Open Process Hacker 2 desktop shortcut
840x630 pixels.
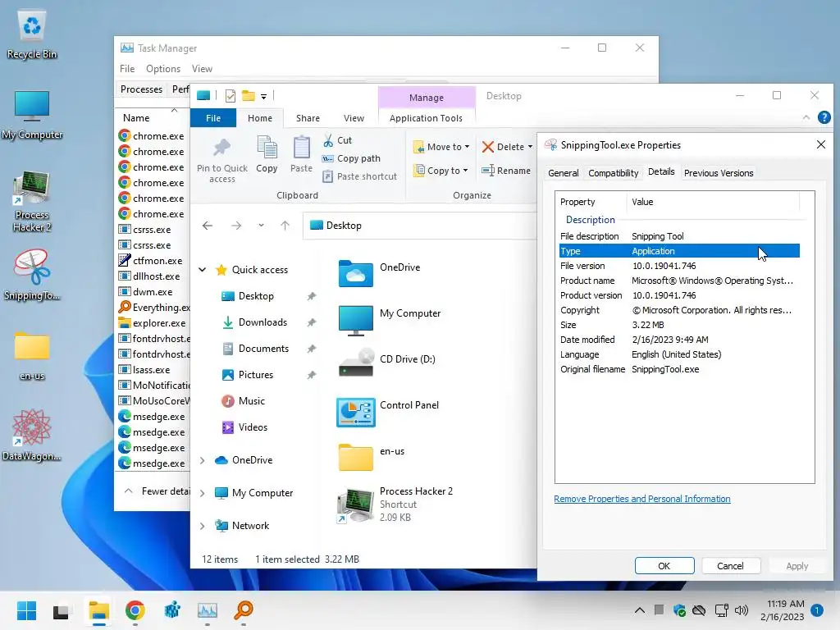[32, 201]
